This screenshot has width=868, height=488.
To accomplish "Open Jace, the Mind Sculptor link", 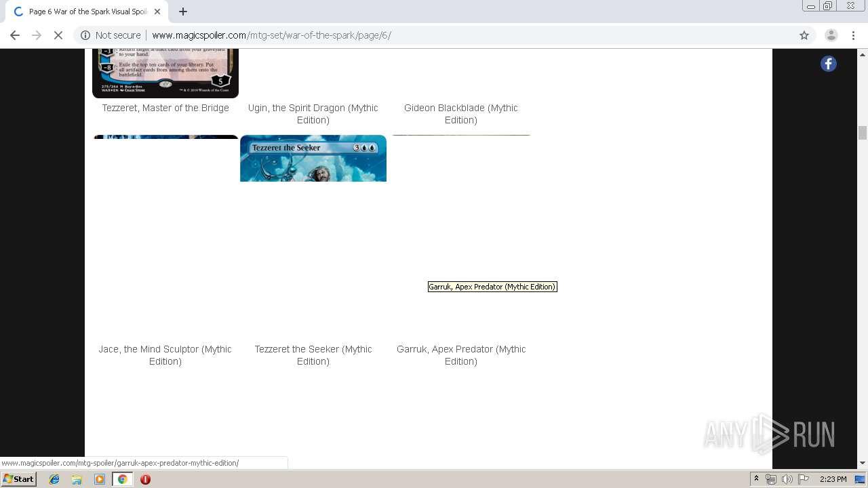I will point(165,355).
